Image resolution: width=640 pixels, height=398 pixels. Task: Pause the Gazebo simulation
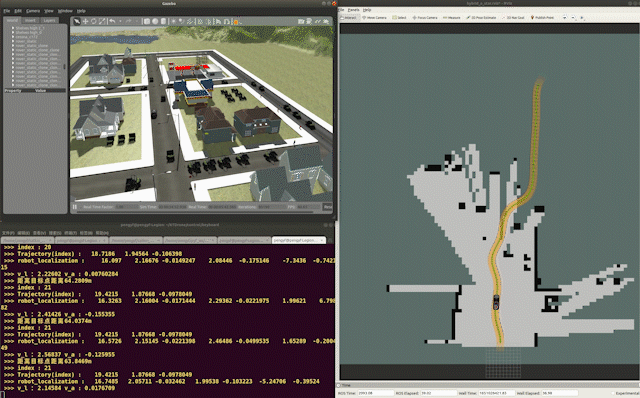(75, 207)
